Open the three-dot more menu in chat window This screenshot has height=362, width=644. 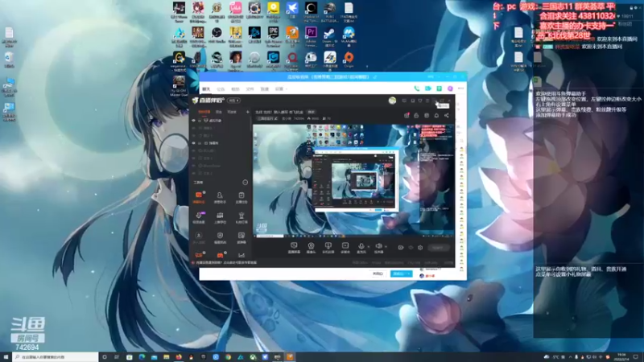point(460,88)
